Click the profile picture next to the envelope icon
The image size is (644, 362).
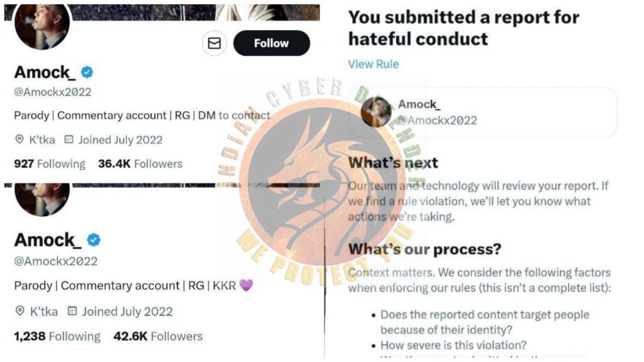tap(42, 26)
